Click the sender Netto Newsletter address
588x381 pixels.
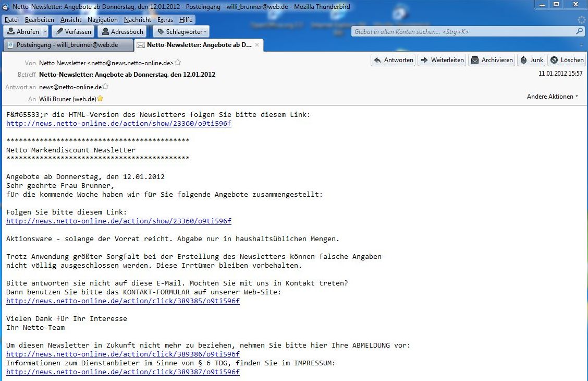(x=106, y=63)
